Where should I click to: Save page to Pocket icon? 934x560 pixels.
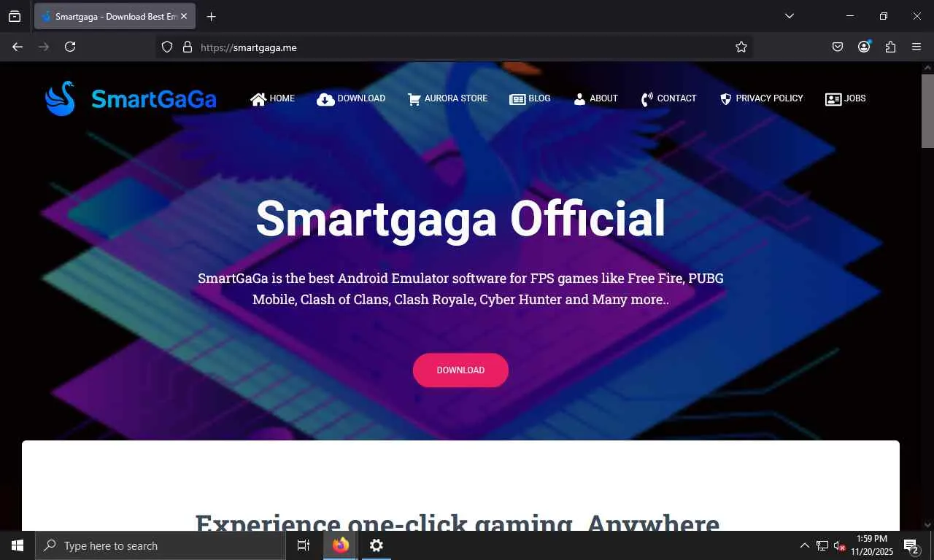(838, 47)
